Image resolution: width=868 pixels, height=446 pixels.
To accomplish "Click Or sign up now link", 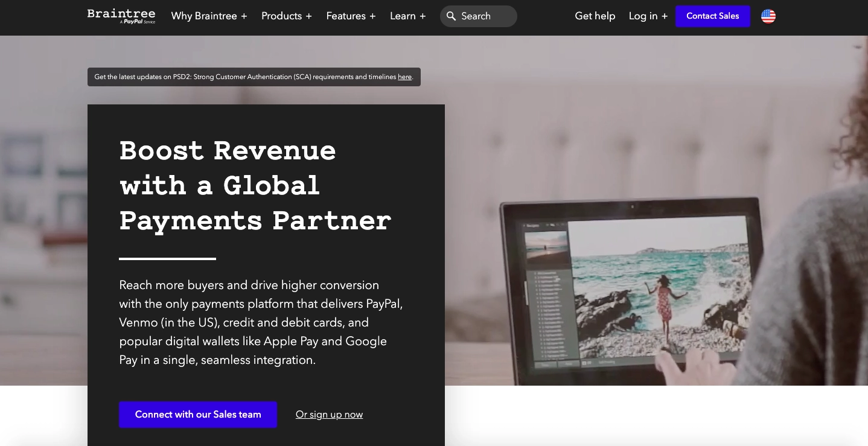I will point(329,415).
